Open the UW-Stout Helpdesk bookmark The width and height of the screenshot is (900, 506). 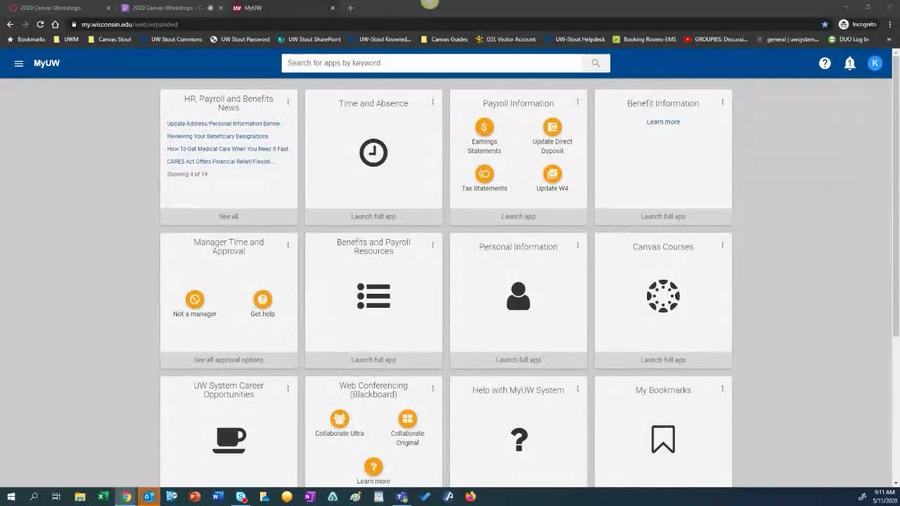(575, 40)
